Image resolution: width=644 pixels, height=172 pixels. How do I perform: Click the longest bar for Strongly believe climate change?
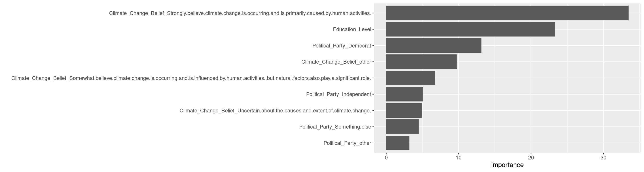(507, 13)
